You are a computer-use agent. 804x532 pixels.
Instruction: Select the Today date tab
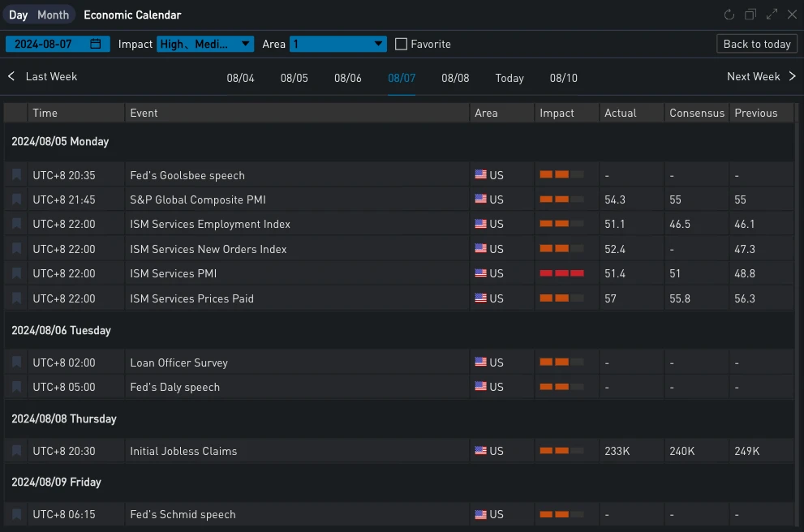click(x=509, y=78)
